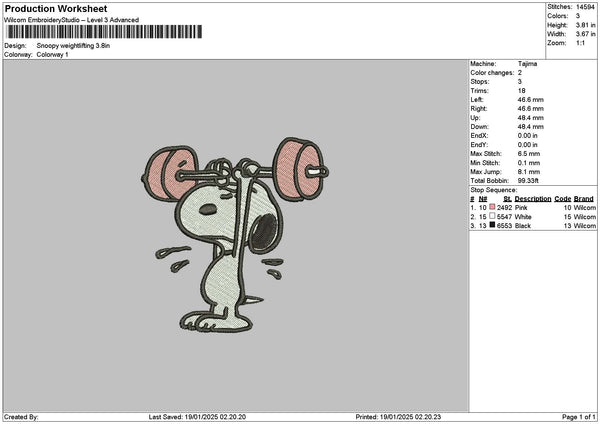Select the Brand column header
600x424 pixels.
(x=584, y=198)
